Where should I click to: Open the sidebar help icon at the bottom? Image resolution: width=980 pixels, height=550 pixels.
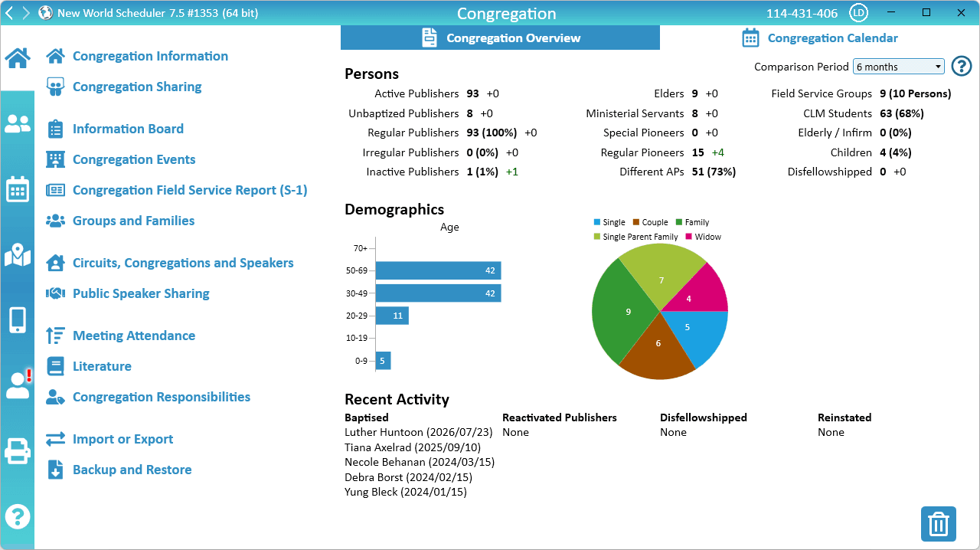[x=18, y=516]
